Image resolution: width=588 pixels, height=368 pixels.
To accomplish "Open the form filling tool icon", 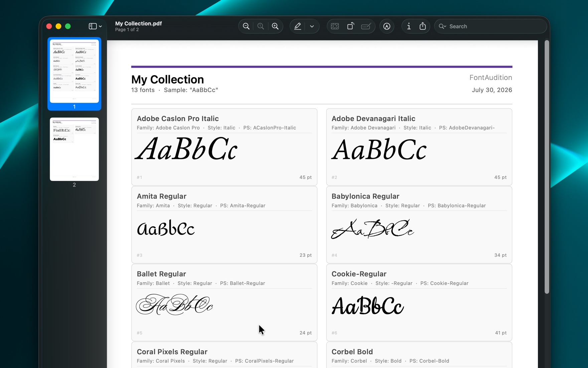I will [x=366, y=26].
